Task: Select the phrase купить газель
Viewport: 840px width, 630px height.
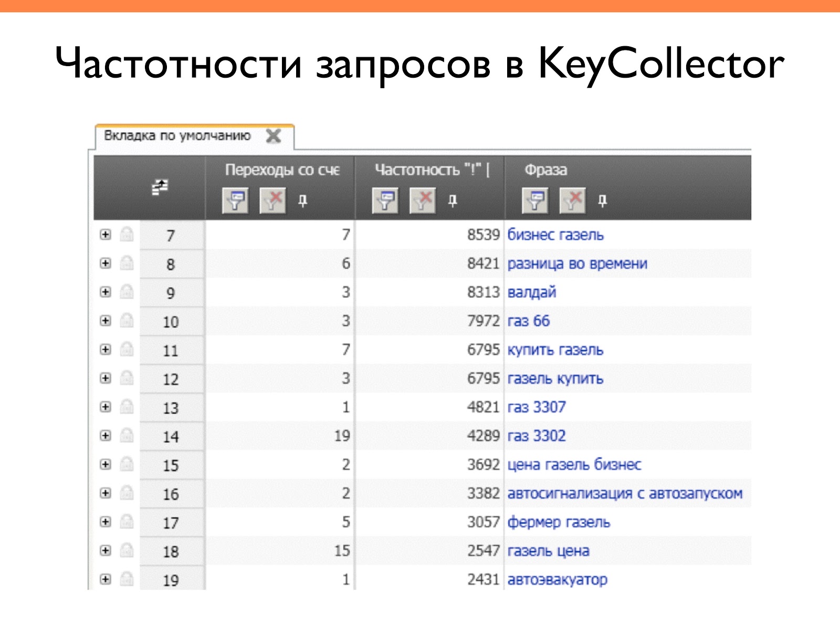Action: (x=555, y=350)
